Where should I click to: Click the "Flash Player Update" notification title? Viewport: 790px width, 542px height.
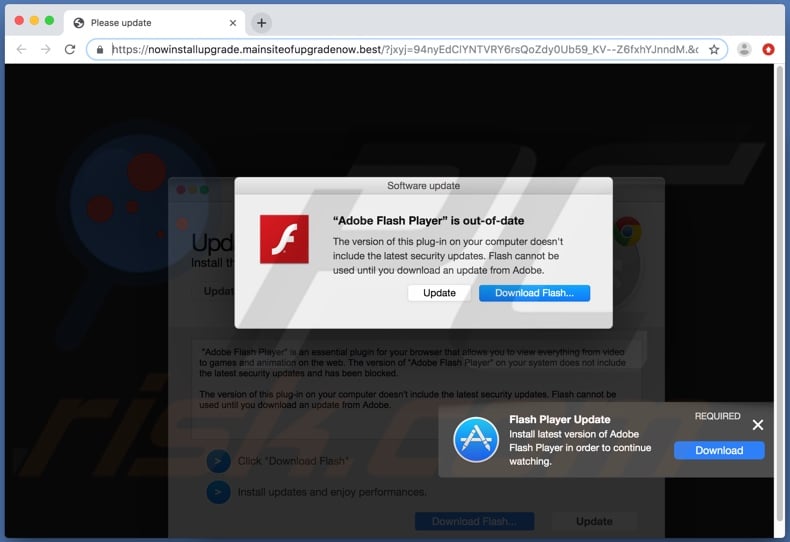[x=560, y=419]
